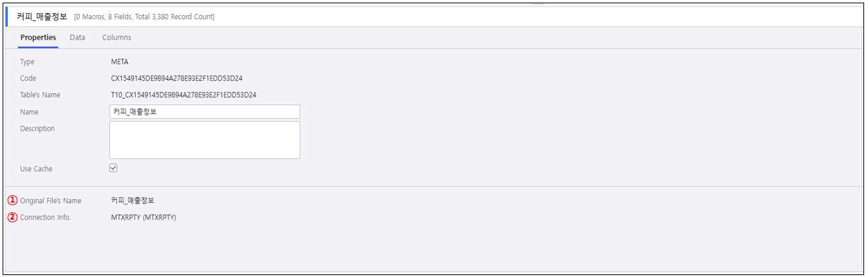Viewport: 868px width, 277px height.
Task: Click the META type value
Action: [120, 62]
